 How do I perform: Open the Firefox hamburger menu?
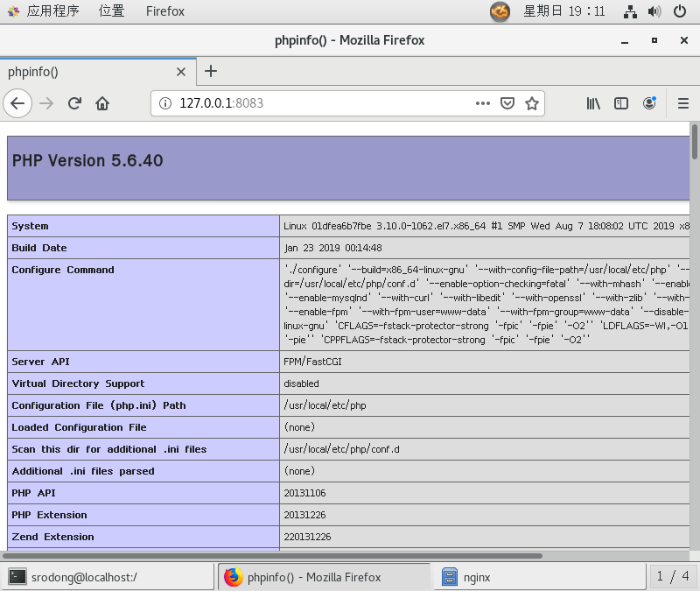[x=683, y=103]
